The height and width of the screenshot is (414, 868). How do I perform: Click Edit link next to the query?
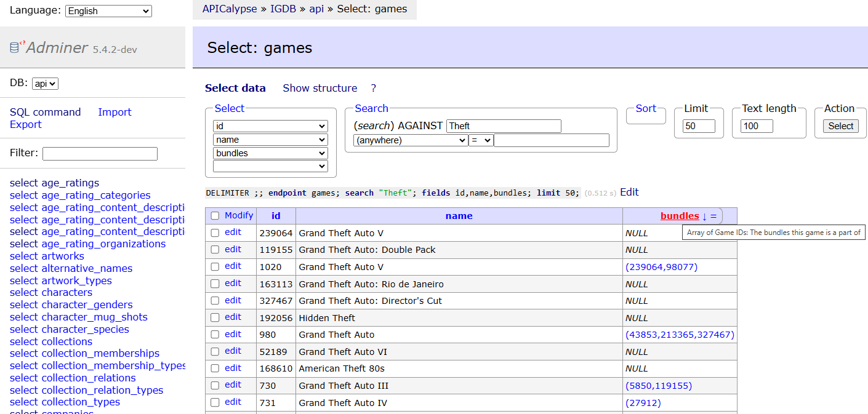(629, 193)
